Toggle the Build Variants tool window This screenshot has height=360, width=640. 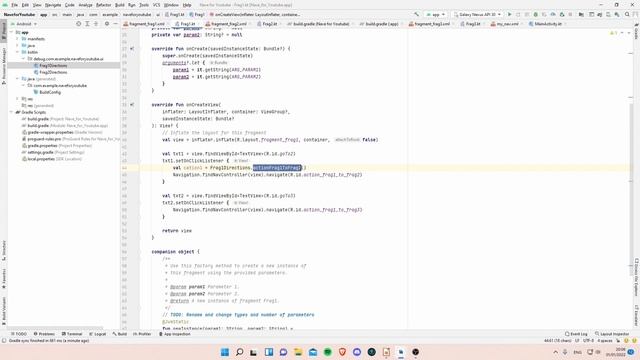point(4,310)
